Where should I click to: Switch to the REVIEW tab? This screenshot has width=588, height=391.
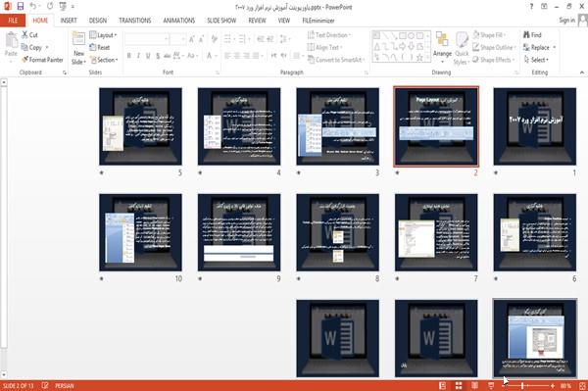click(x=257, y=21)
